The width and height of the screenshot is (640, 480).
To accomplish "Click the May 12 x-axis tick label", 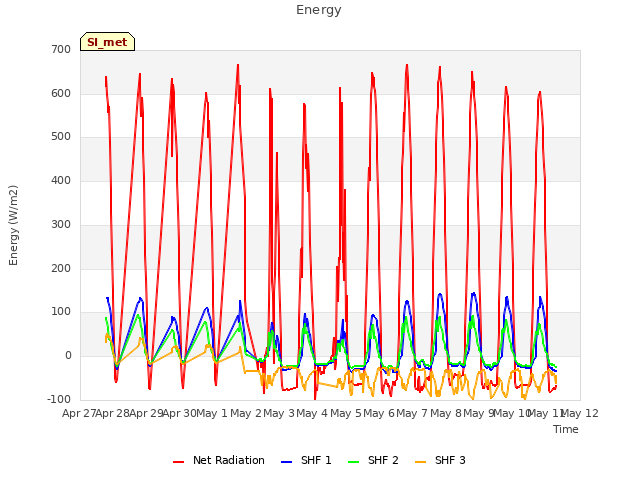I will point(580,413).
